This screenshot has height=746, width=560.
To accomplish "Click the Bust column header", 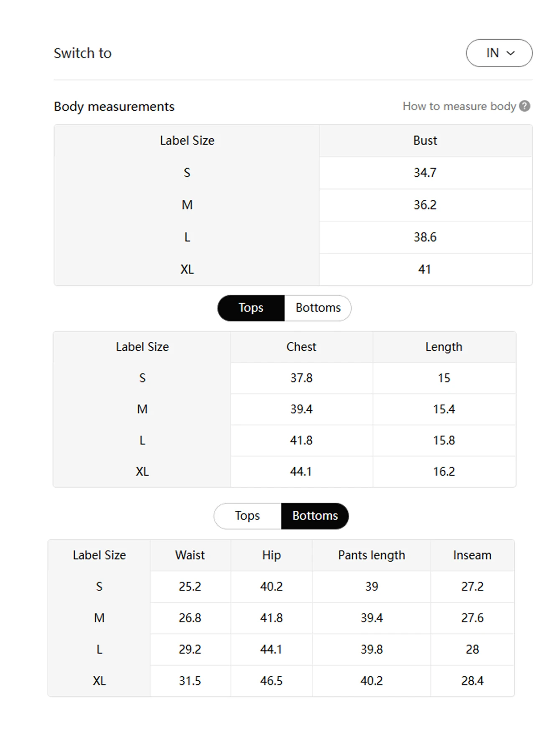I will pos(425,140).
